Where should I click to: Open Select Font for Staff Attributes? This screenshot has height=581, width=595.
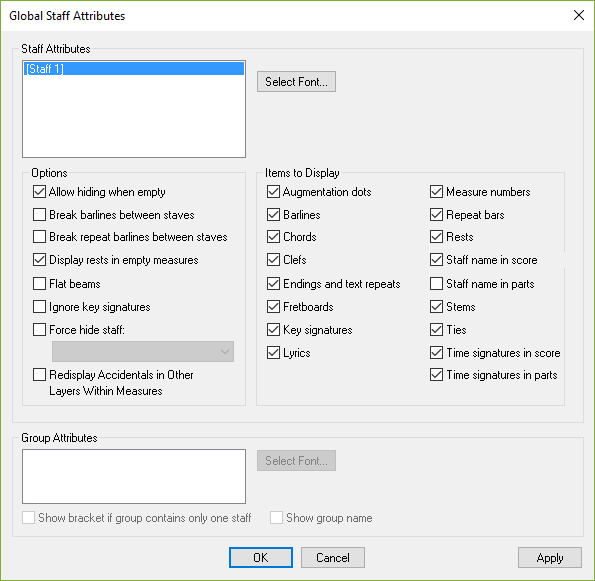(x=296, y=82)
